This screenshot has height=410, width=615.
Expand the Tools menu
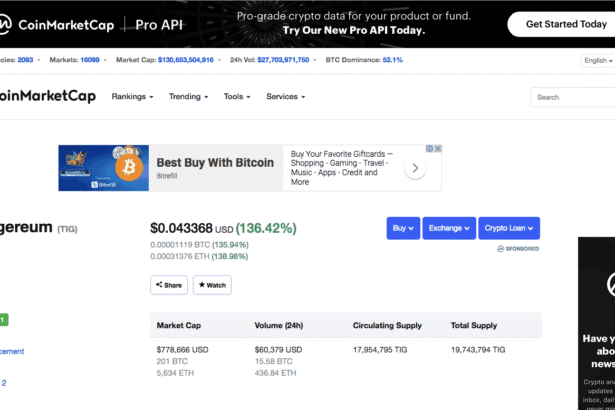237,97
